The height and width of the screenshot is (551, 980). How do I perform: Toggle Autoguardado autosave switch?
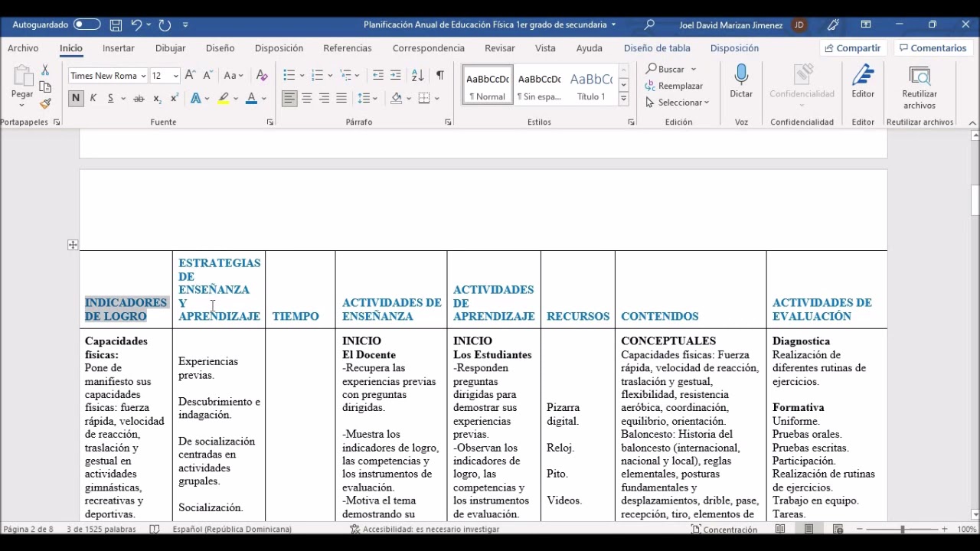tap(87, 24)
